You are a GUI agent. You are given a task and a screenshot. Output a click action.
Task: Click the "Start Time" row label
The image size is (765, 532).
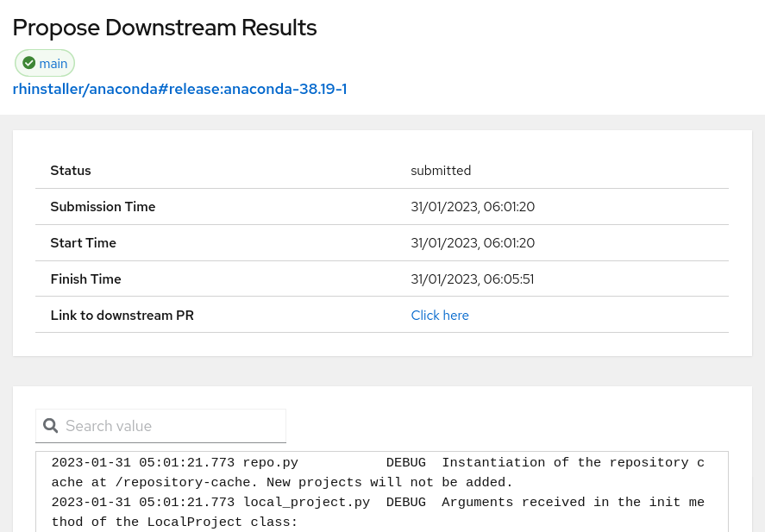[x=83, y=243]
